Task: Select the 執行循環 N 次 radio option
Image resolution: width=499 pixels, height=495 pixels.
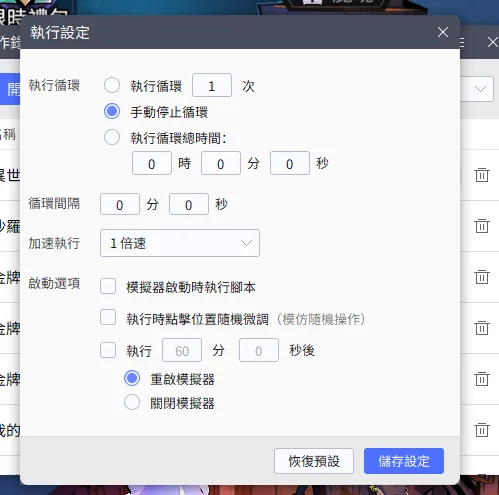Action: [x=112, y=85]
